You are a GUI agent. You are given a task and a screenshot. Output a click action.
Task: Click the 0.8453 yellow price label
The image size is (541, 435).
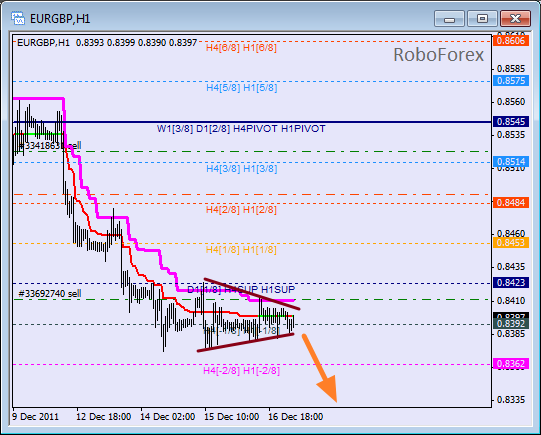pyautogui.click(x=511, y=243)
